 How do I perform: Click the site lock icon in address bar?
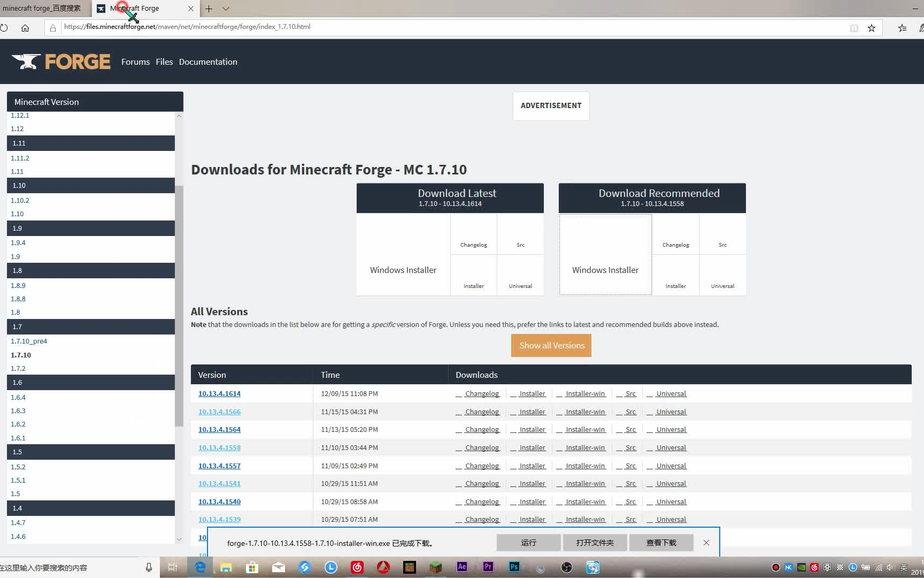[53, 28]
